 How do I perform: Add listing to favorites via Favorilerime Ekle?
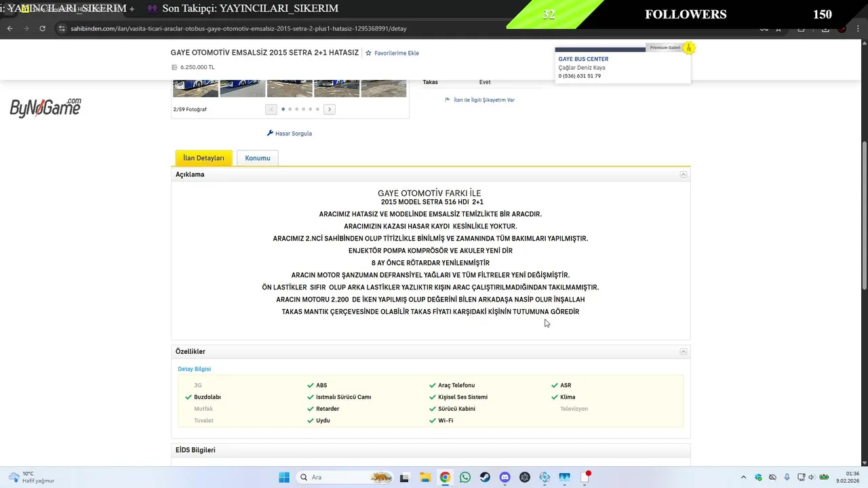[x=397, y=53]
